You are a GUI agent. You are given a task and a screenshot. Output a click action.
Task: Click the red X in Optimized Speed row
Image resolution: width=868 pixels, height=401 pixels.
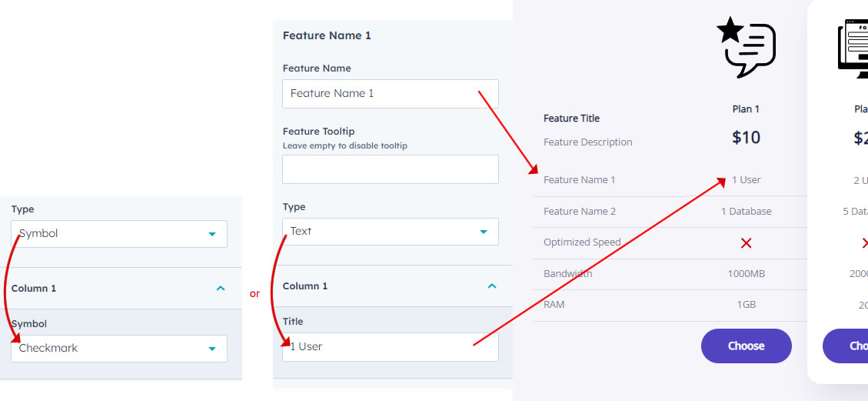point(746,242)
